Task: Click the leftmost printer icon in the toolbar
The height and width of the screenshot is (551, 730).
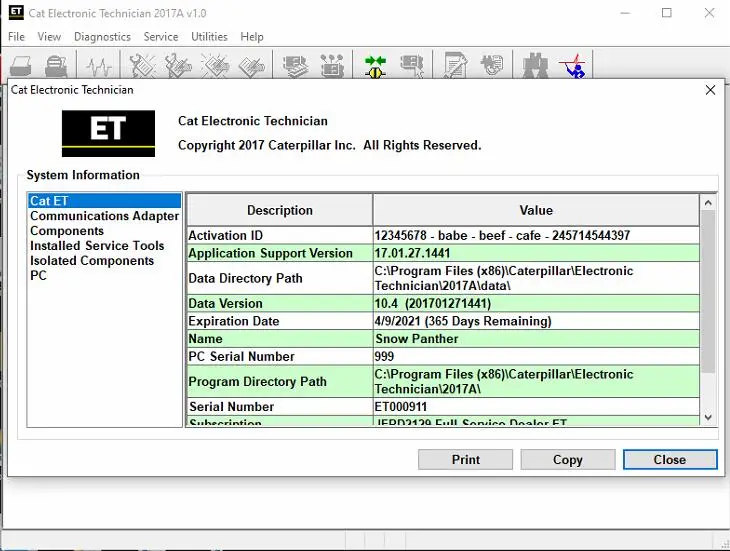Action: (x=21, y=66)
